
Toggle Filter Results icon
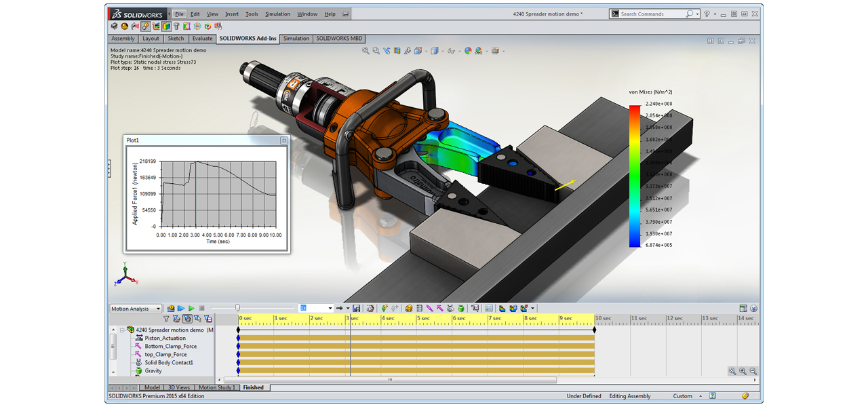[208, 318]
